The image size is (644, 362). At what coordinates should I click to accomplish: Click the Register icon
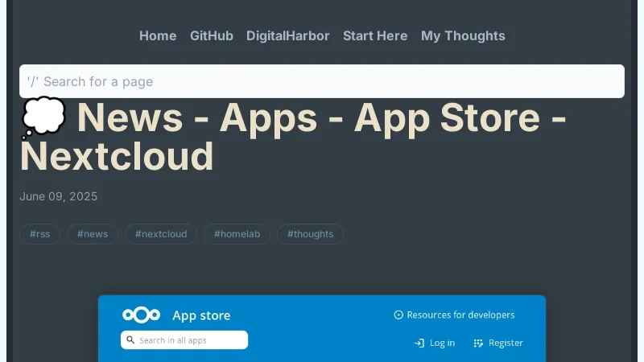pos(478,343)
